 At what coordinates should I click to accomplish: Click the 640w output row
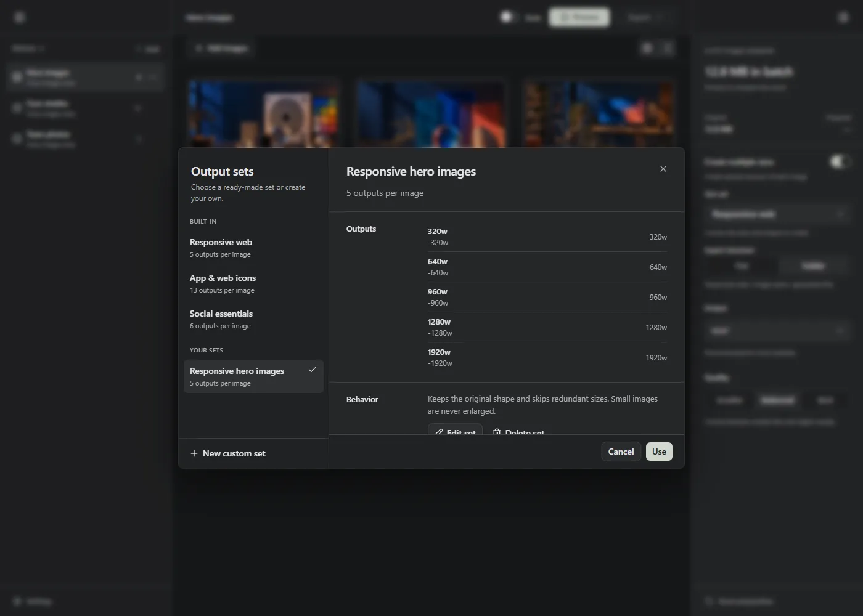[547, 267]
